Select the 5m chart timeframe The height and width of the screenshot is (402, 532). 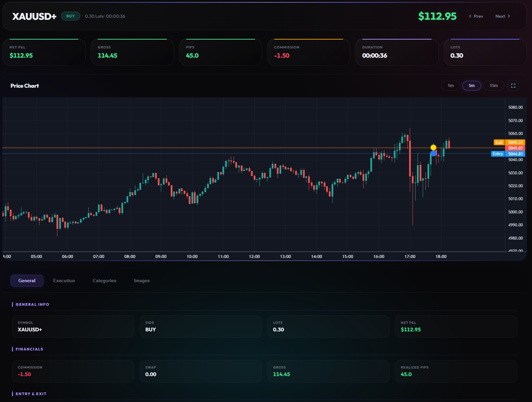click(x=472, y=86)
